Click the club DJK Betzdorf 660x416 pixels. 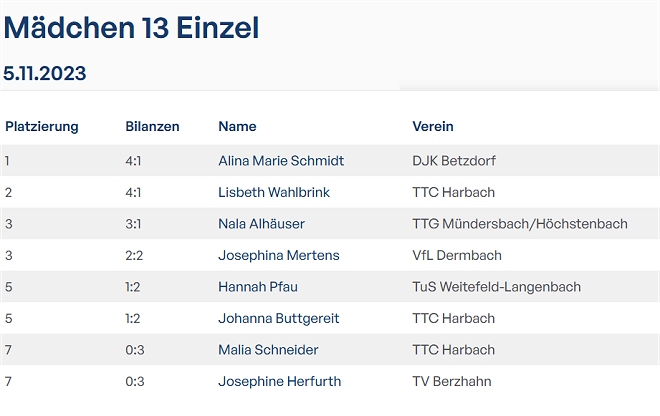pos(454,160)
